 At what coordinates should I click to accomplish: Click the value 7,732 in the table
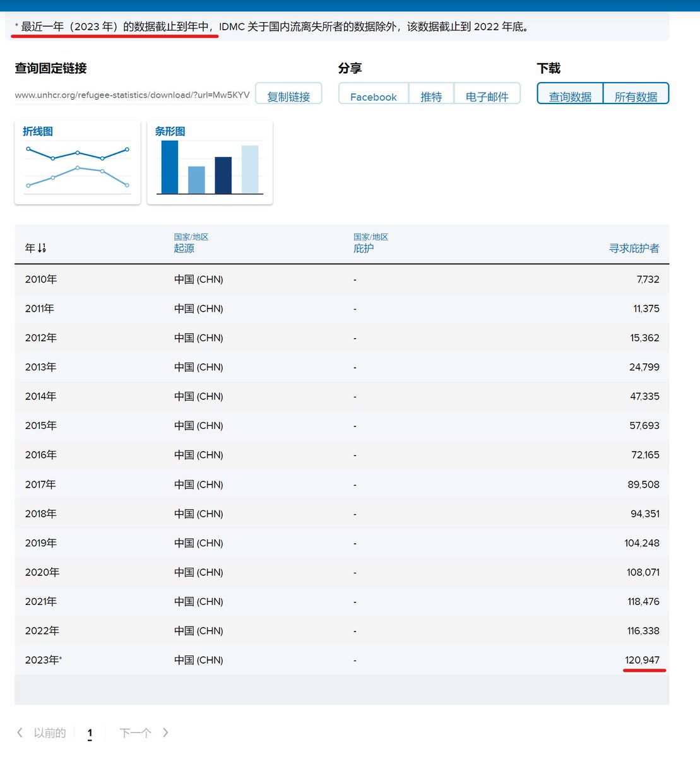pos(648,279)
